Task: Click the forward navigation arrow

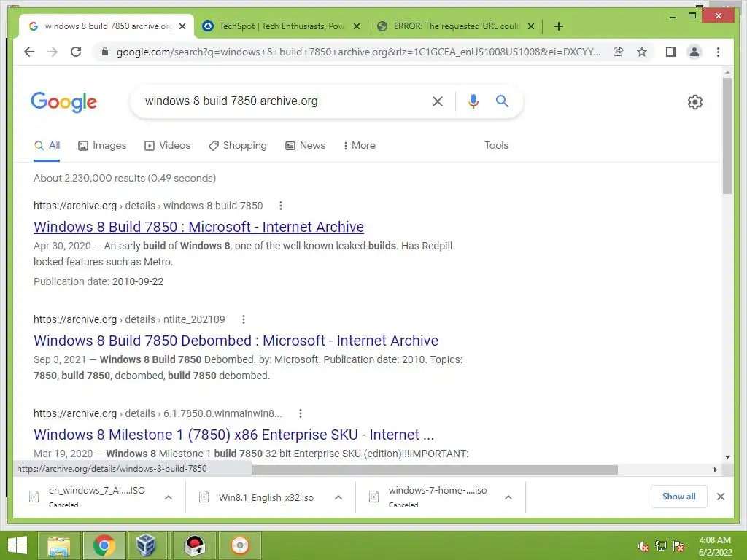Action: pyautogui.click(x=53, y=52)
